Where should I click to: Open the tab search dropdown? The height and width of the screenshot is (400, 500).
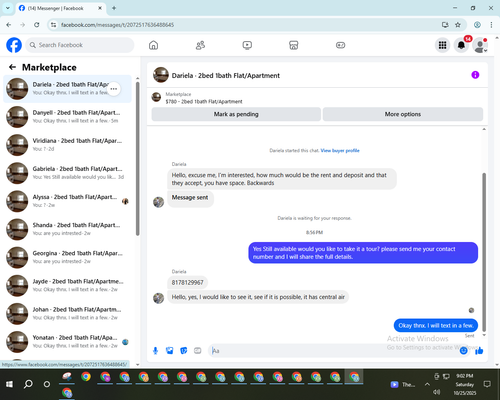pyautogui.click(x=8, y=8)
